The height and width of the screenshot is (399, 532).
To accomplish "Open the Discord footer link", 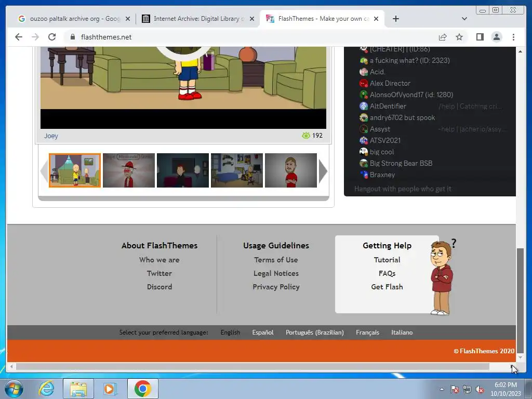I will (x=159, y=287).
